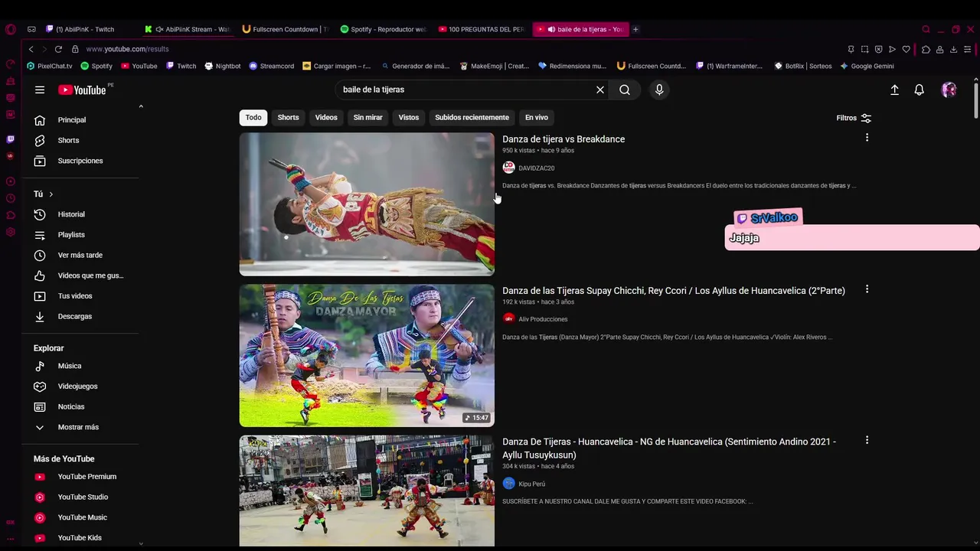980x551 pixels.
Task: Clear the search box text
Action: 600,90
